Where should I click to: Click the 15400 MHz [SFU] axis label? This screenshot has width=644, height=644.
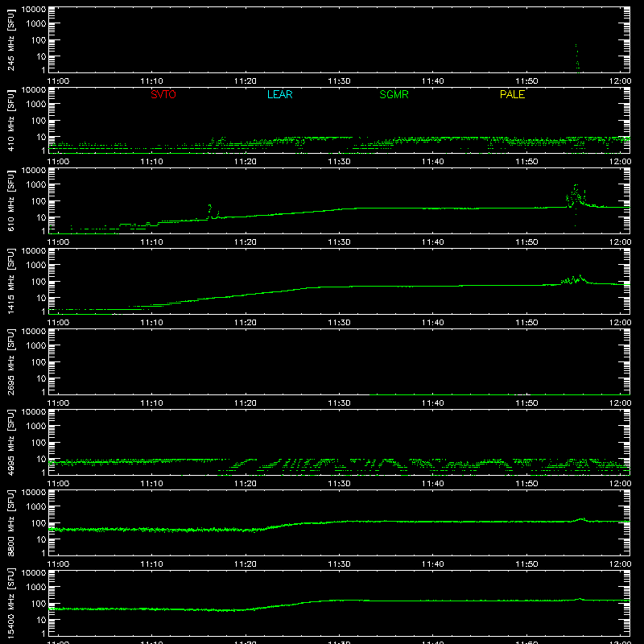pyautogui.click(x=10, y=603)
